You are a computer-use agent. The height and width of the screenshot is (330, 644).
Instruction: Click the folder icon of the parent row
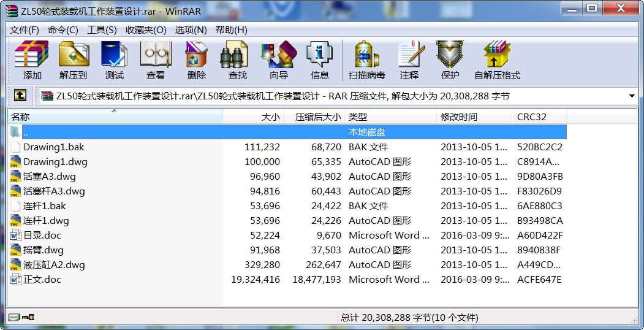15,132
